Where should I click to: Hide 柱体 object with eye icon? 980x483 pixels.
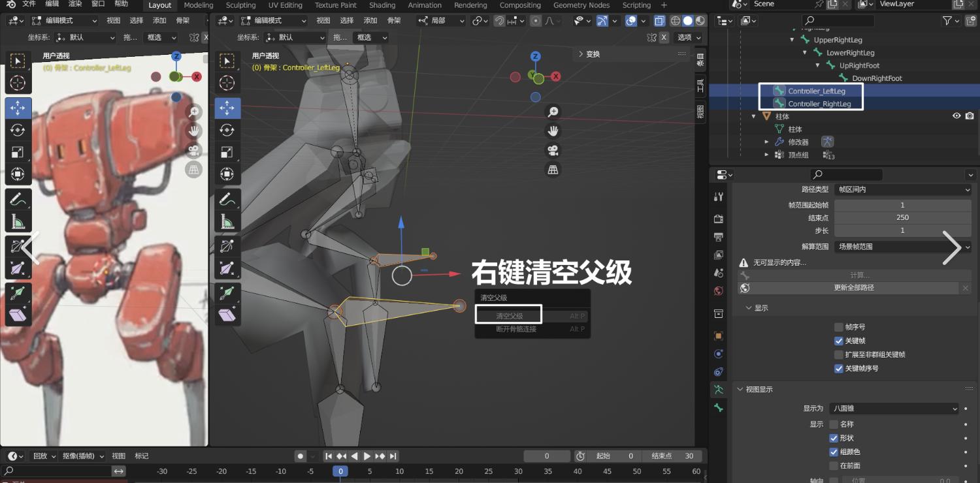click(956, 116)
